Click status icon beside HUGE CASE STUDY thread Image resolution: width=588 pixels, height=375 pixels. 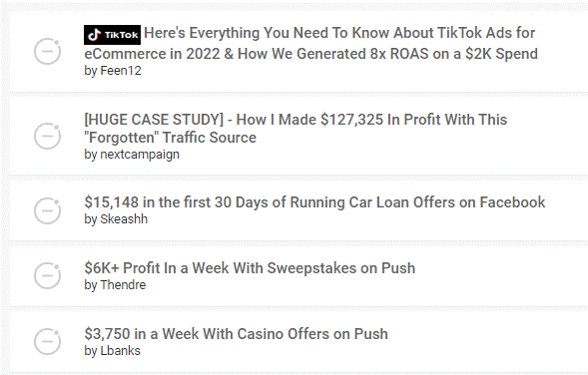(47, 136)
